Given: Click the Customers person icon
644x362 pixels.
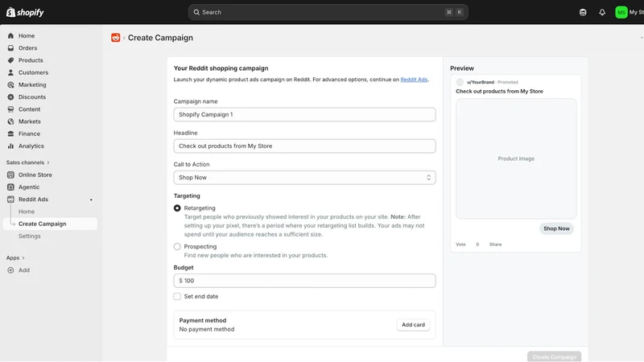Looking at the screenshot, I should pyautogui.click(x=10, y=72).
